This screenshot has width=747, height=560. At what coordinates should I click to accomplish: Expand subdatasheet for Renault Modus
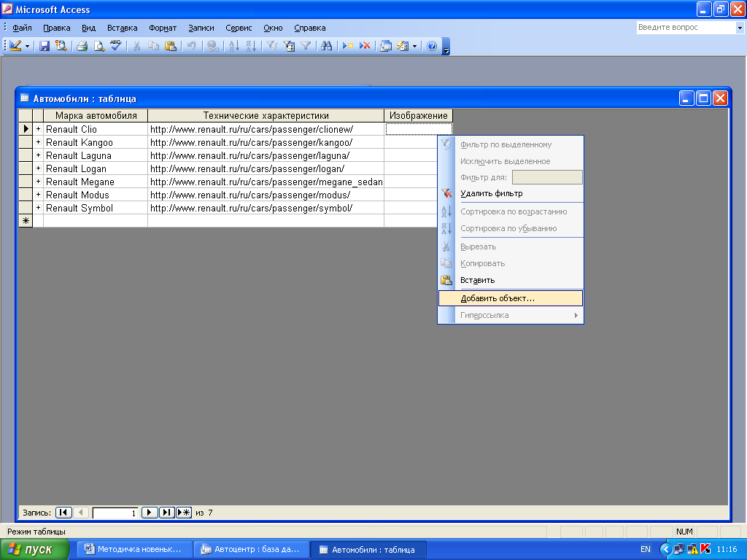pyautogui.click(x=38, y=194)
